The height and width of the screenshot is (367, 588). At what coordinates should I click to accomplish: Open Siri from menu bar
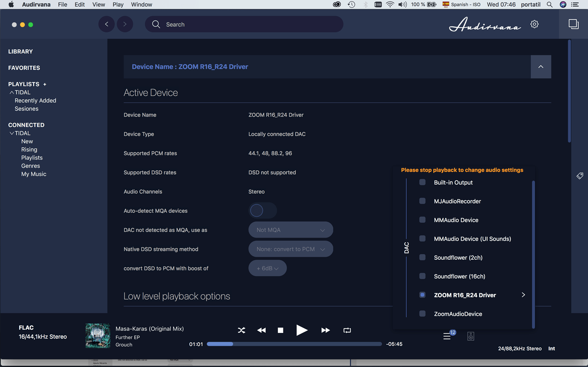point(563,5)
